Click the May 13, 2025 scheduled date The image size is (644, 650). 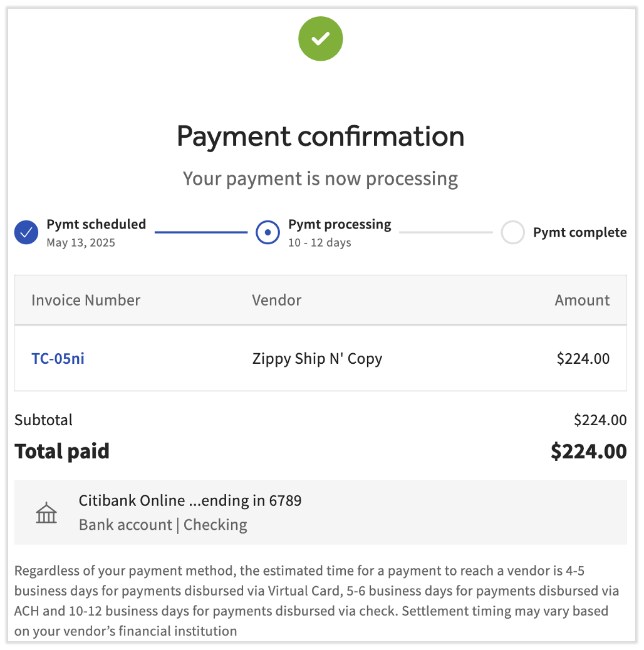pos(81,243)
